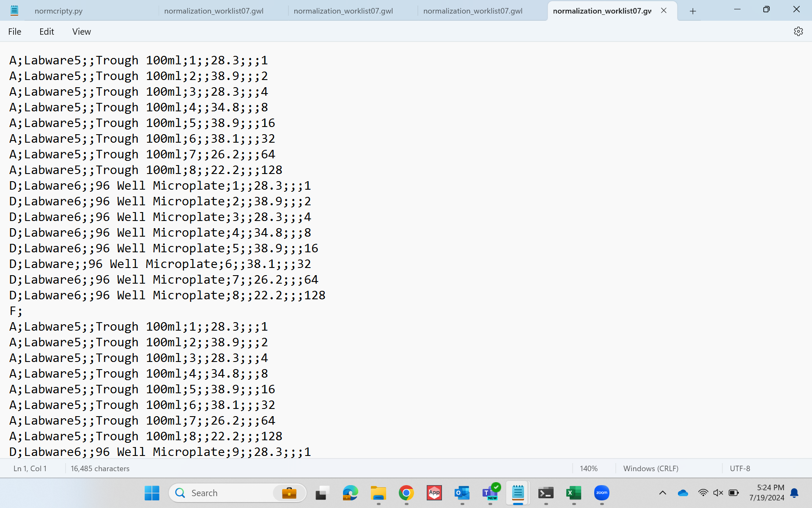Minimize the Notepad window
This screenshot has height=508, width=812.
[737, 9]
